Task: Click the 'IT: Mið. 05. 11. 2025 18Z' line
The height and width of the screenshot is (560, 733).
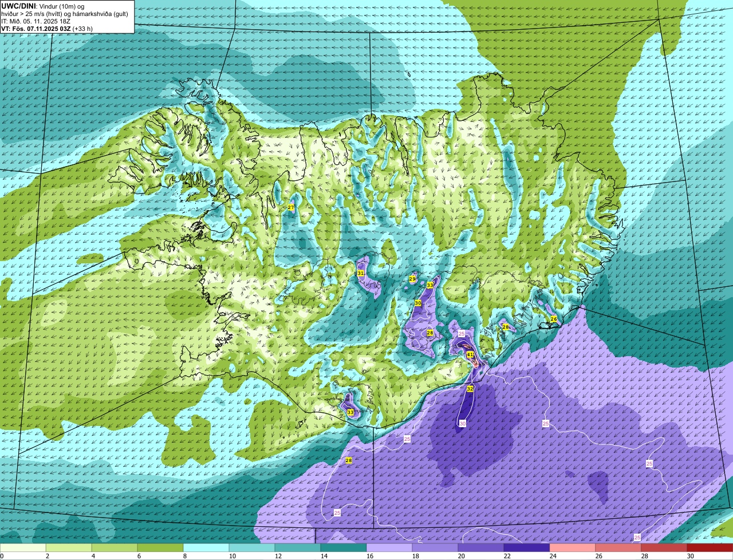Action: tap(37, 21)
